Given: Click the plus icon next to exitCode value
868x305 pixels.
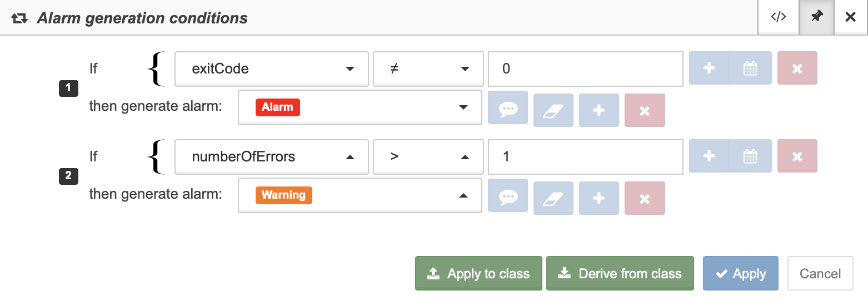Looking at the screenshot, I should point(709,68).
